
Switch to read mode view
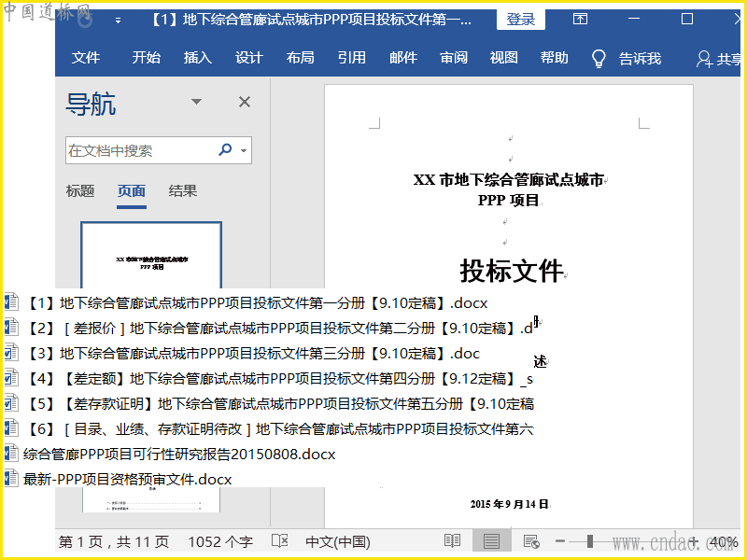point(452,541)
